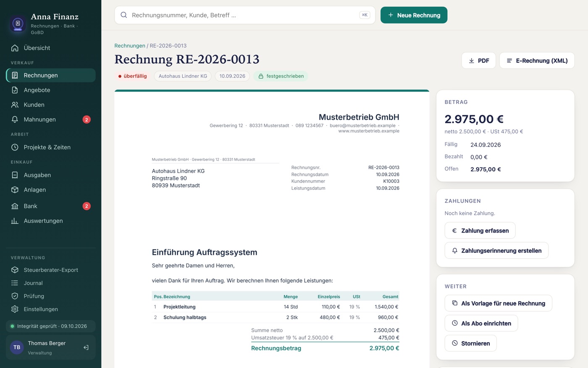
Task: Click the überfällig status badge
Action: pyautogui.click(x=132, y=76)
